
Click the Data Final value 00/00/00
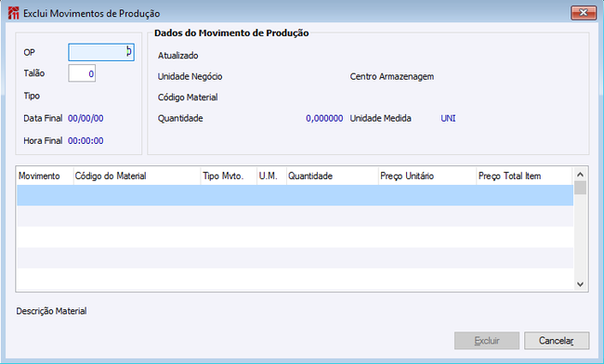(x=85, y=118)
